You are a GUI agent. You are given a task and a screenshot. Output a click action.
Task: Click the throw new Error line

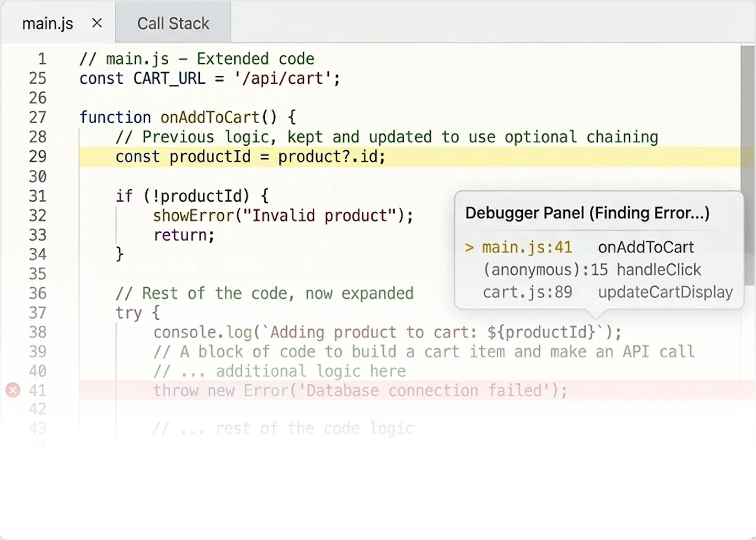pyautogui.click(x=360, y=391)
